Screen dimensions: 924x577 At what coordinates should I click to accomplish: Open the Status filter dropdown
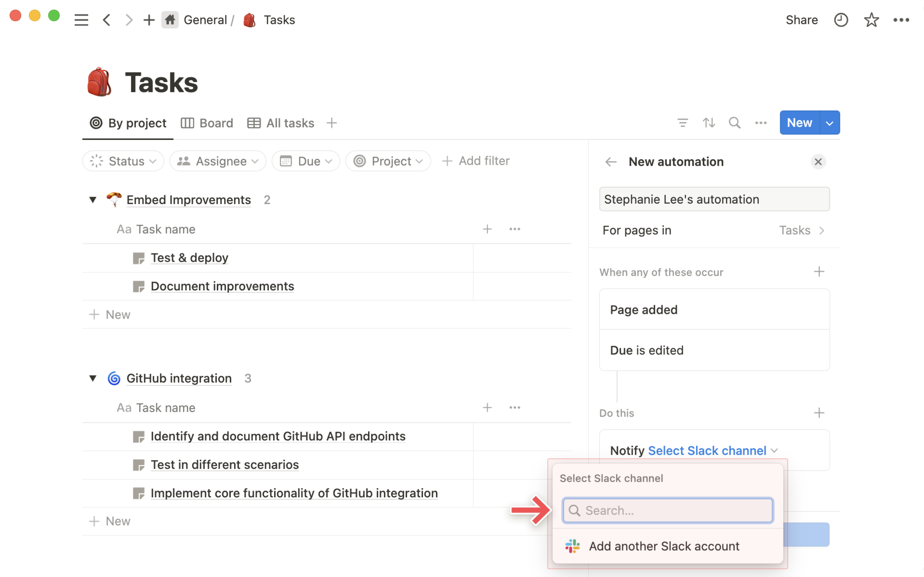[122, 161]
